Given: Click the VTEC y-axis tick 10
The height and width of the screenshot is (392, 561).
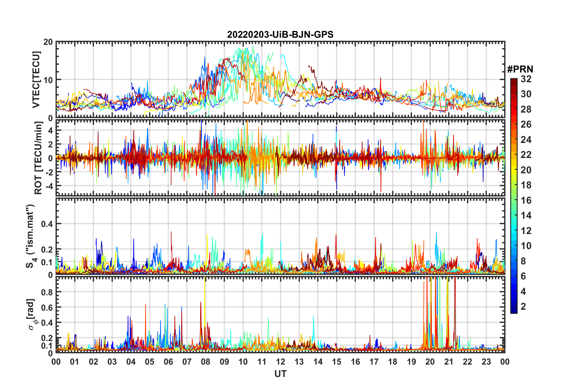Looking at the screenshot, I should click(48, 80).
